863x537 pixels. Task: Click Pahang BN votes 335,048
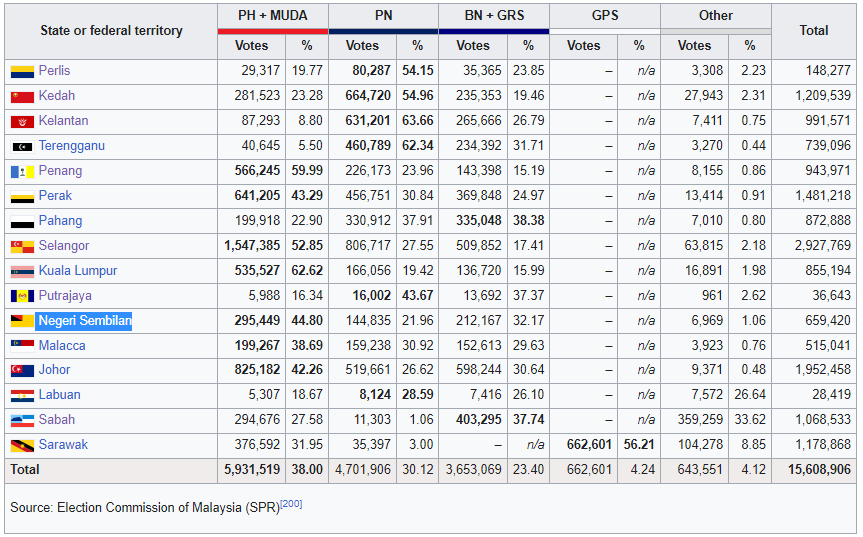coord(479,221)
